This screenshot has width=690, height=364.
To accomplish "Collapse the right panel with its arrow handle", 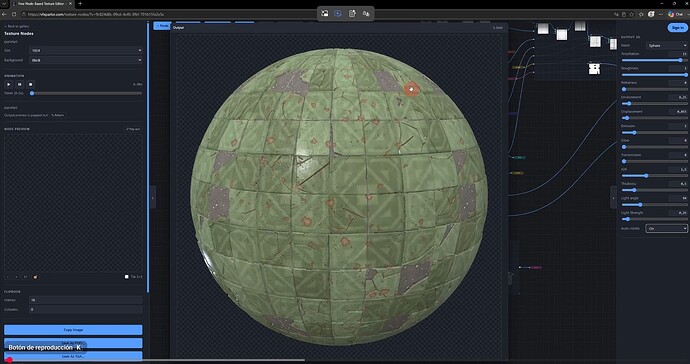I will click(613, 198).
